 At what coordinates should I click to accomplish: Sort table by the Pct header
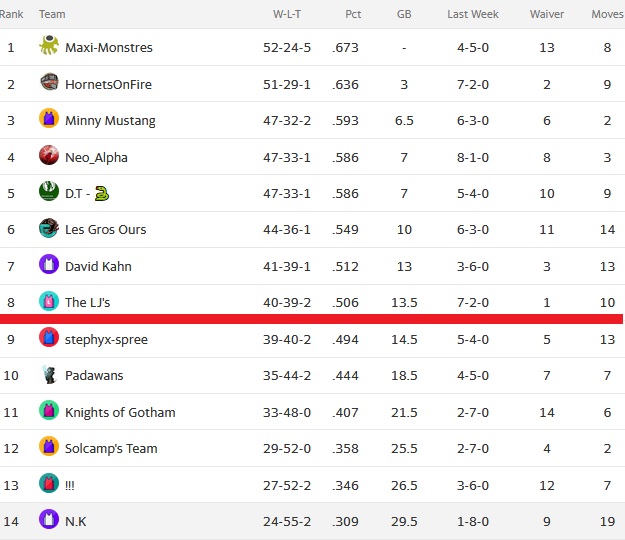[353, 14]
